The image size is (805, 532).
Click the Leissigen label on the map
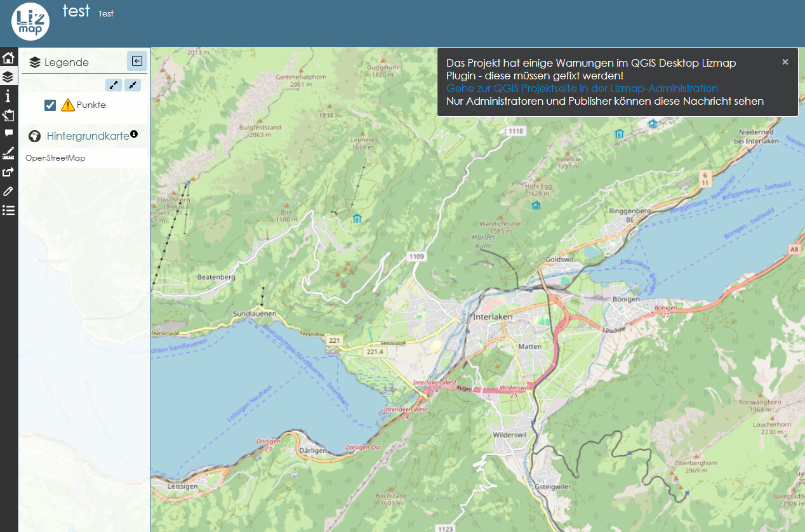tap(183, 486)
